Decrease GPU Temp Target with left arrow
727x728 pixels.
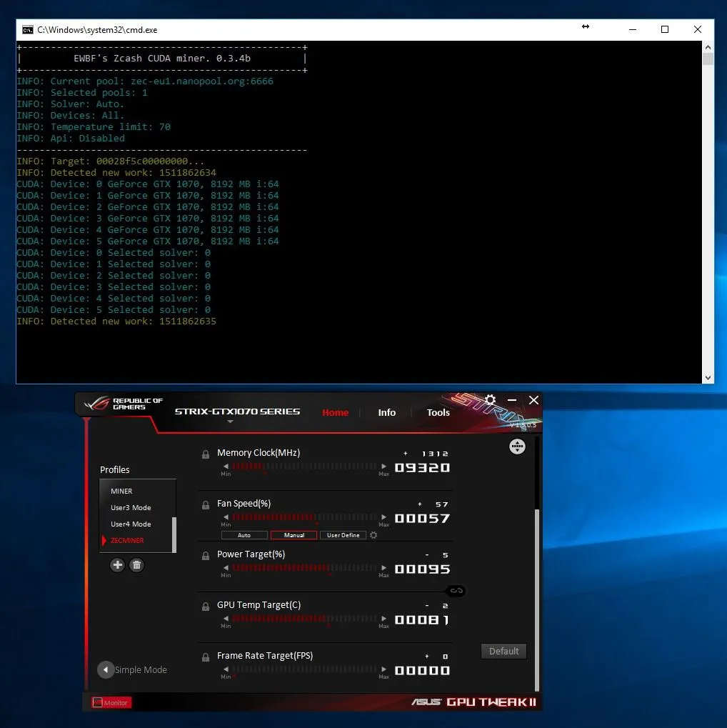226,618
